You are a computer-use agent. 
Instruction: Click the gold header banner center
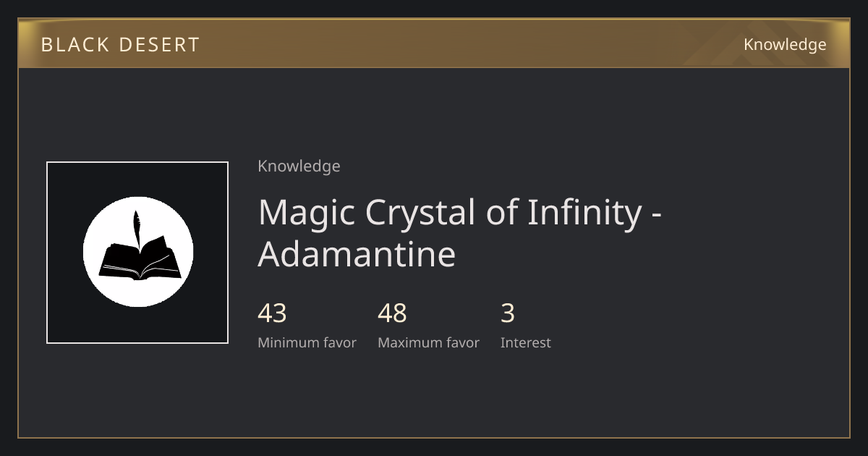click(434, 43)
